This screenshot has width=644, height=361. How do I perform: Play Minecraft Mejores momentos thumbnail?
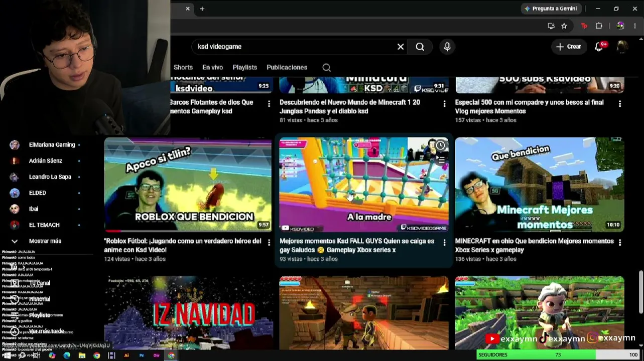tap(540, 185)
